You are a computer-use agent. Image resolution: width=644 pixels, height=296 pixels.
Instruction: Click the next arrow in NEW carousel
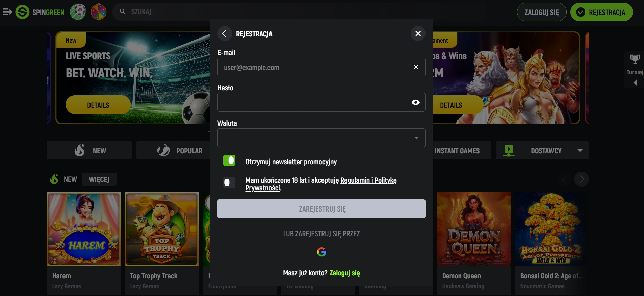582,179
